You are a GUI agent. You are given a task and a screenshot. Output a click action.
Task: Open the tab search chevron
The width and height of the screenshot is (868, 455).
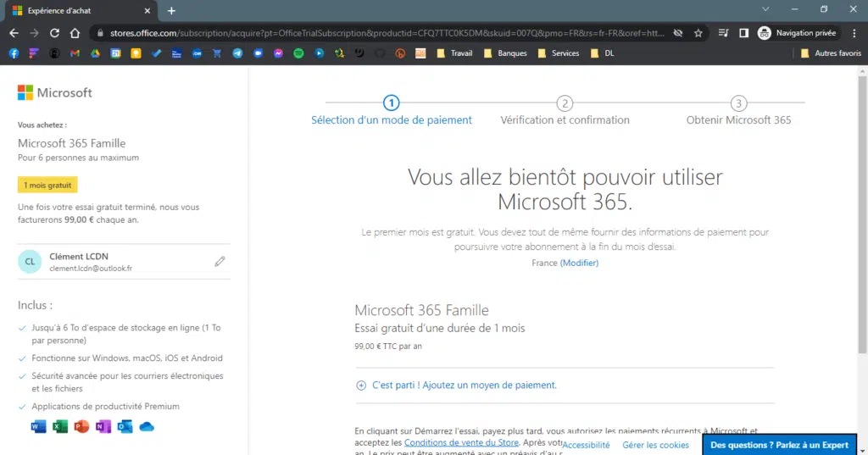pyautogui.click(x=765, y=9)
